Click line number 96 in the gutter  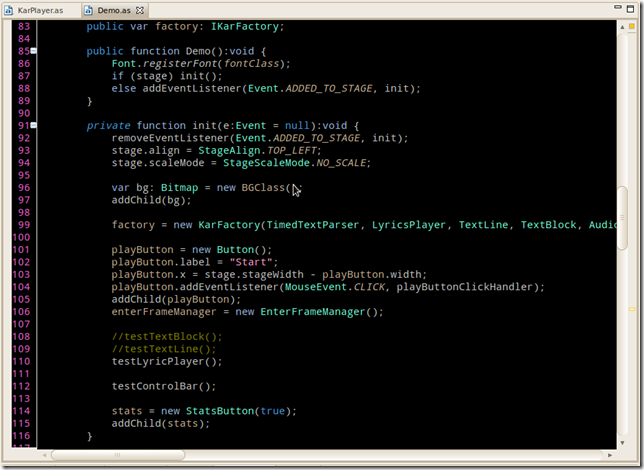pos(24,188)
